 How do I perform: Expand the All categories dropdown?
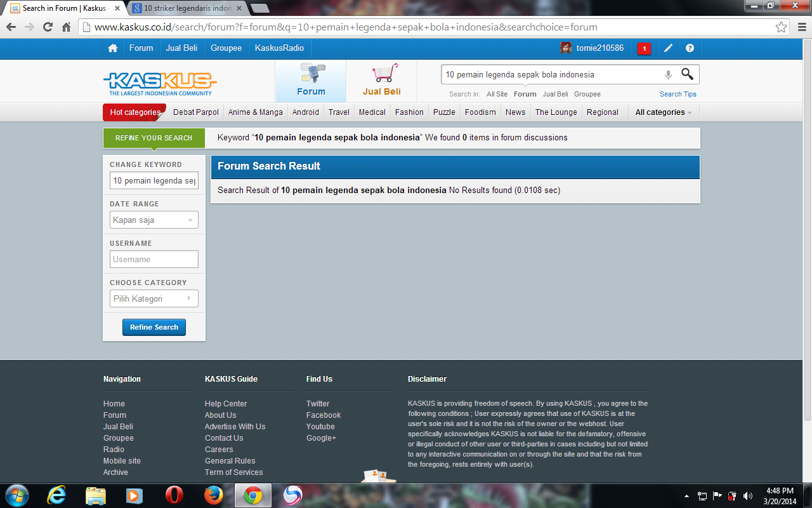[664, 112]
